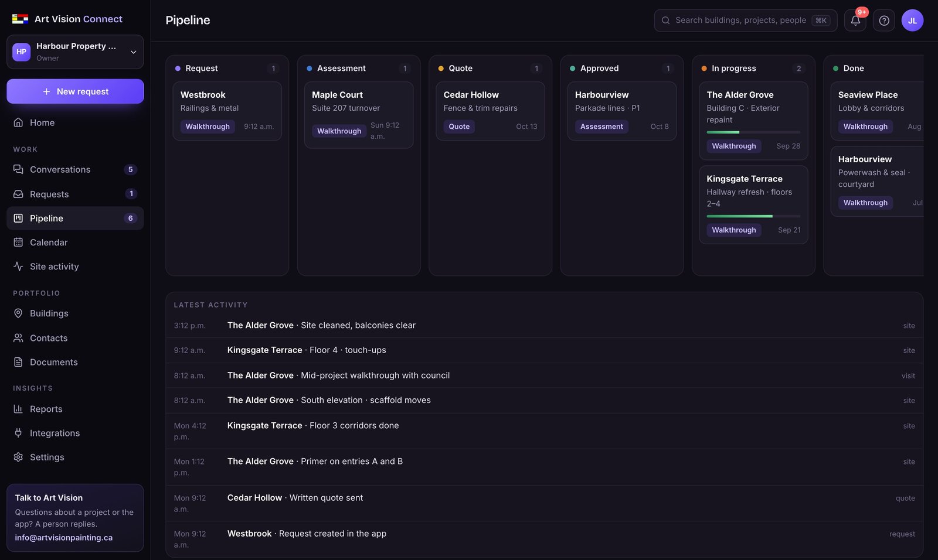
Task: Navigate to Site activity
Action: click(75, 267)
